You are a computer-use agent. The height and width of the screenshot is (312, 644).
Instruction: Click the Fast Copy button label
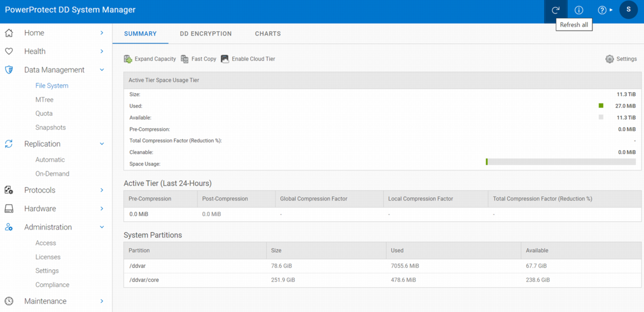pyautogui.click(x=204, y=59)
